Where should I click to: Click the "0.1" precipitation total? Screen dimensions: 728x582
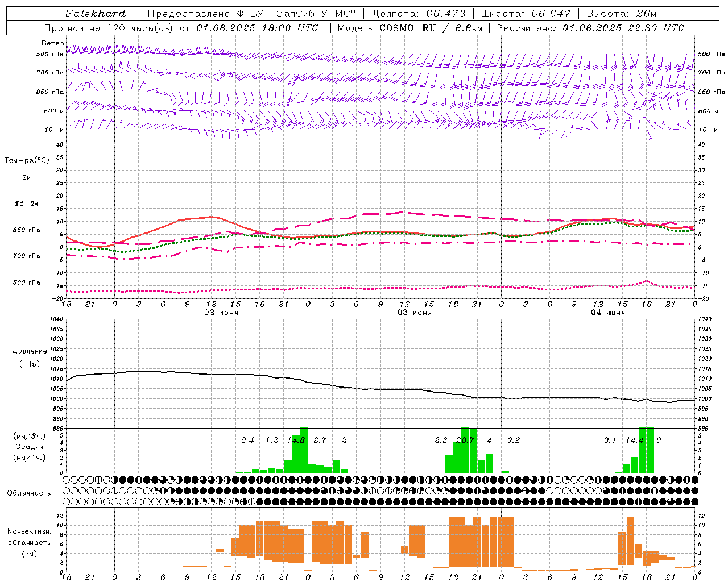[610, 440]
